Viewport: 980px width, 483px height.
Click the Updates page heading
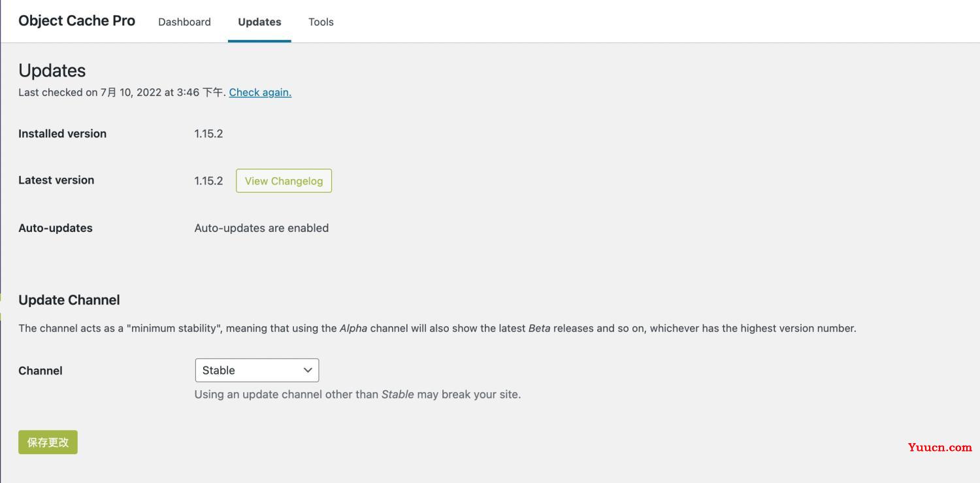pos(52,71)
